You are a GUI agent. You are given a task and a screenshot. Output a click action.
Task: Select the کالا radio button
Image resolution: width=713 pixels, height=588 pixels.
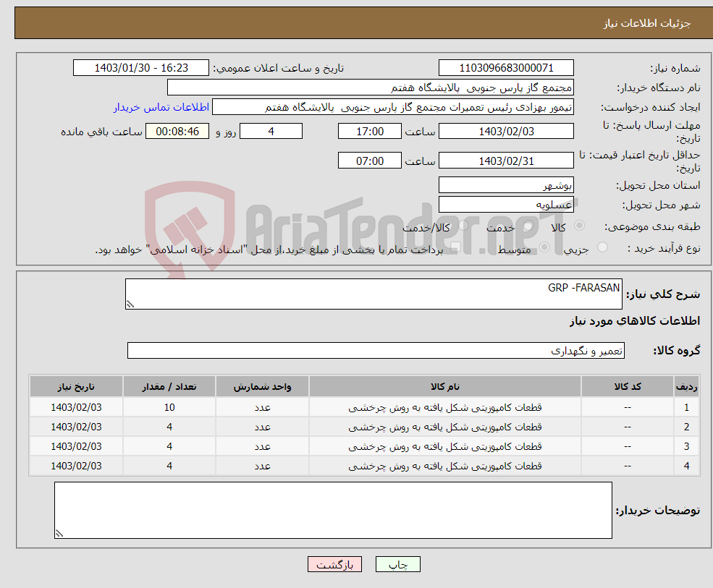[579, 226]
